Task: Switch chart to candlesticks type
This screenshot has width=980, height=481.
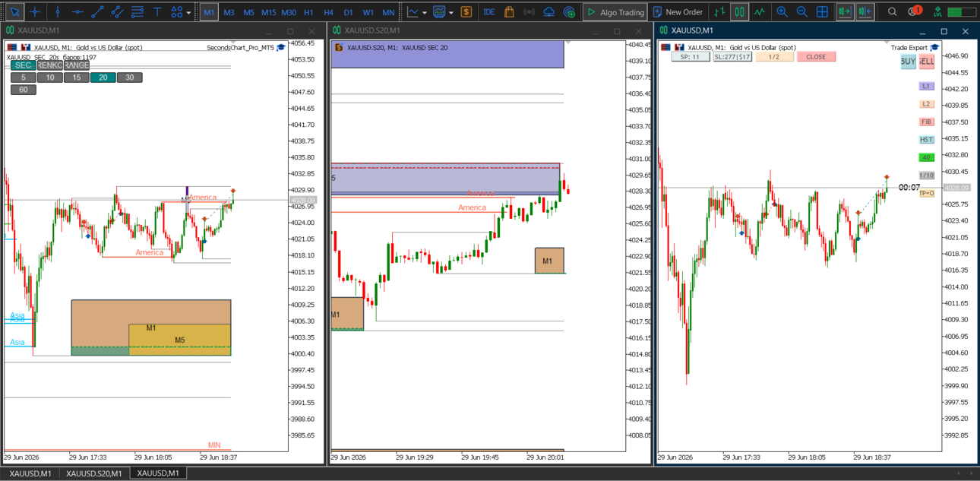Action: [739, 12]
